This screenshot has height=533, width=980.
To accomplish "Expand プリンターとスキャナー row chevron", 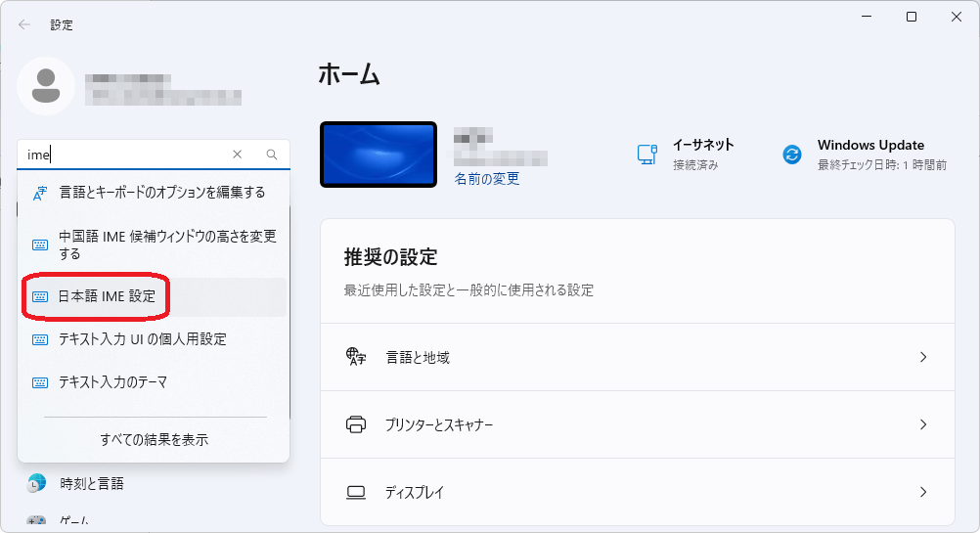I will tap(922, 424).
